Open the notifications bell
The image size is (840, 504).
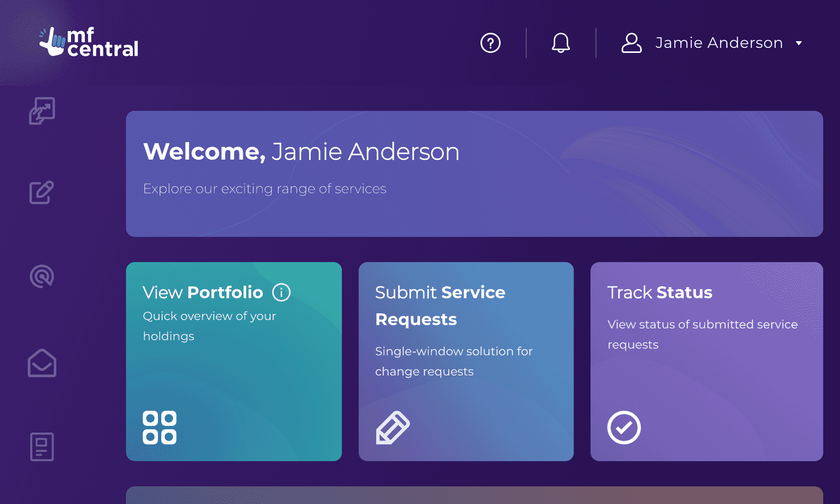click(x=561, y=43)
